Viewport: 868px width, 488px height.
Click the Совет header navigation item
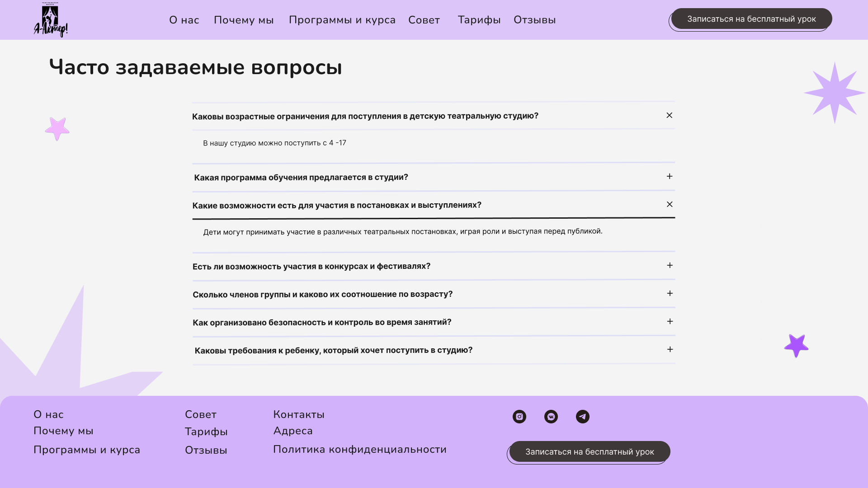click(x=424, y=20)
